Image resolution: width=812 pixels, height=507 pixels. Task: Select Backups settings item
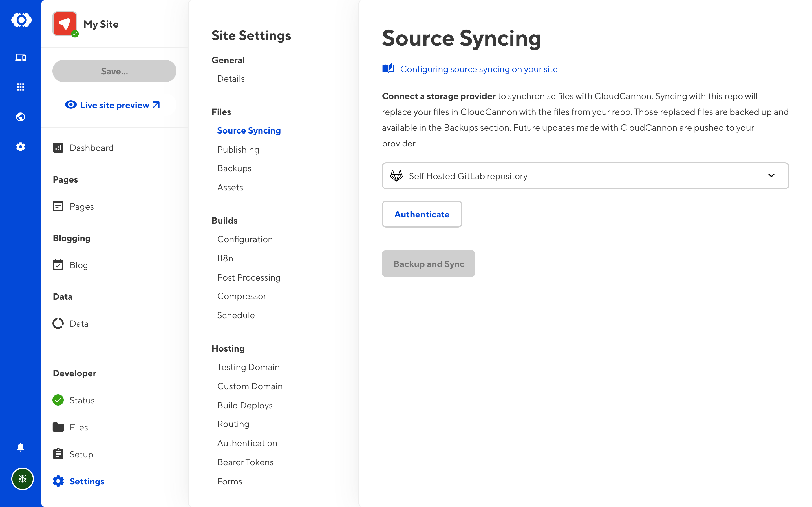click(234, 168)
